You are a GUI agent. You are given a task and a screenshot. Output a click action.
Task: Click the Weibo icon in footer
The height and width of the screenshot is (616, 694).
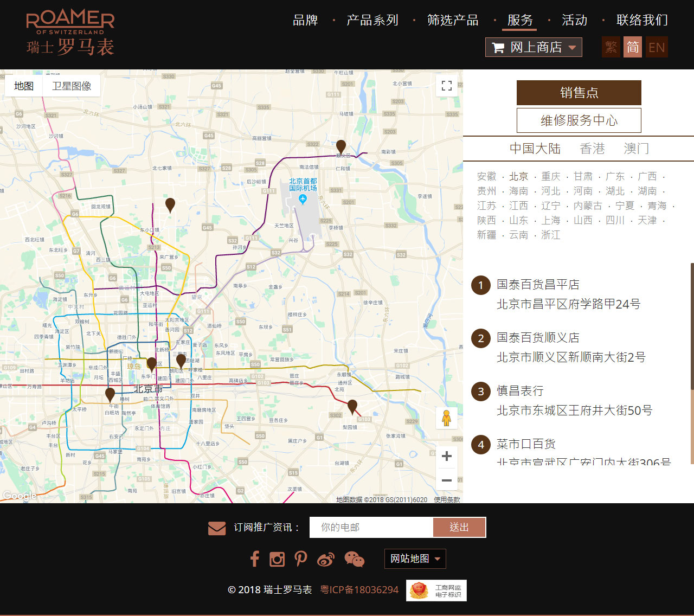325,559
